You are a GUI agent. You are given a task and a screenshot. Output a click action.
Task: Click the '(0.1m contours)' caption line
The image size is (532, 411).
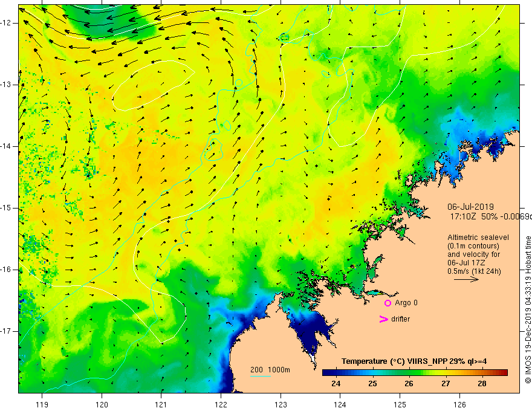(473, 246)
